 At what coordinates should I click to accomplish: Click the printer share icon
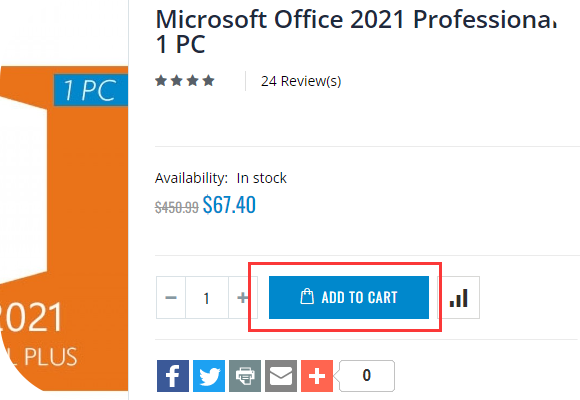(x=245, y=376)
